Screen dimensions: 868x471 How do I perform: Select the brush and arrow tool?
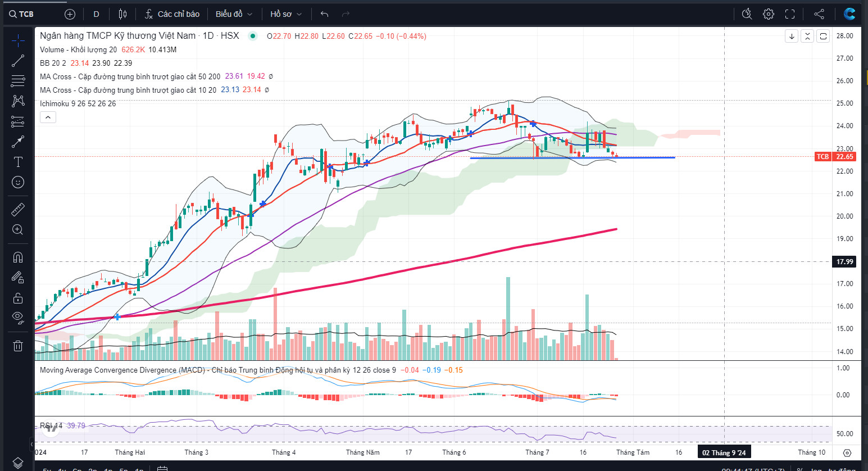(18, 142)
